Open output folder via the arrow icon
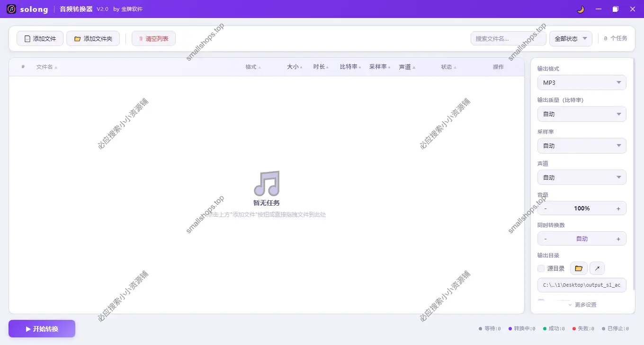This screenshot has height=345, width=644. pyautogui.click(x=597, y=268)
